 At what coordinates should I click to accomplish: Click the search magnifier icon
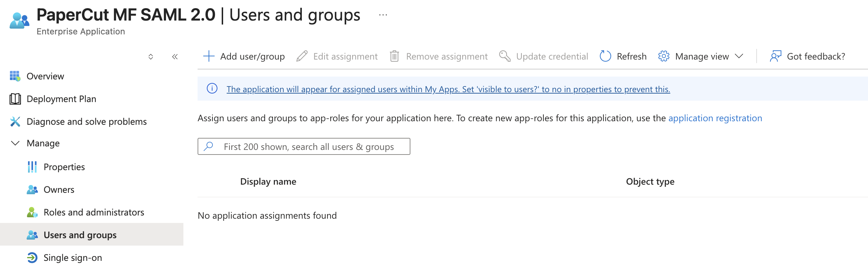209,146
